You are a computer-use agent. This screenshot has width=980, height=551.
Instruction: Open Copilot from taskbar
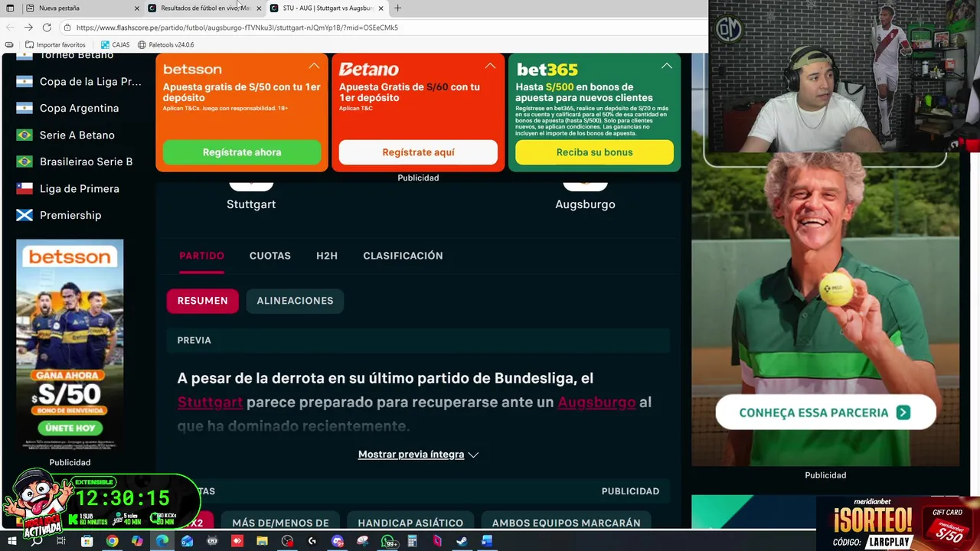(x=137, y=541)
